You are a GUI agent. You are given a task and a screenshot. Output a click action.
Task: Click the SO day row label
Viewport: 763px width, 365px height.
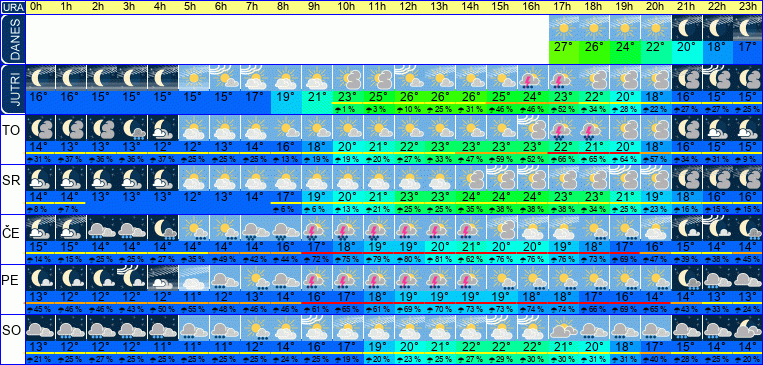(12, 331)
